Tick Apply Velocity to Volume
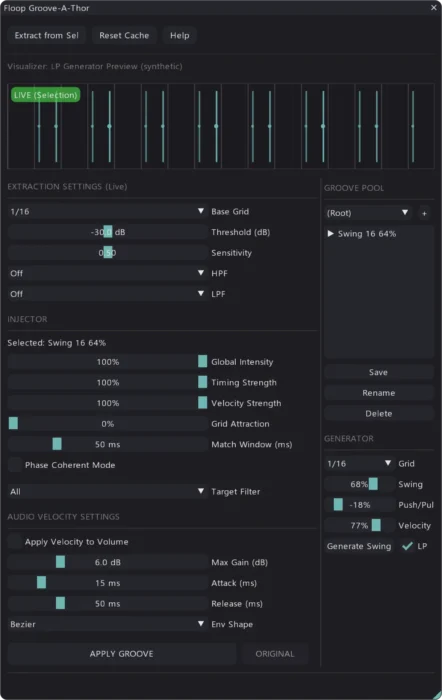Viewport: 442px width, 700px height. tap(15, 542)
